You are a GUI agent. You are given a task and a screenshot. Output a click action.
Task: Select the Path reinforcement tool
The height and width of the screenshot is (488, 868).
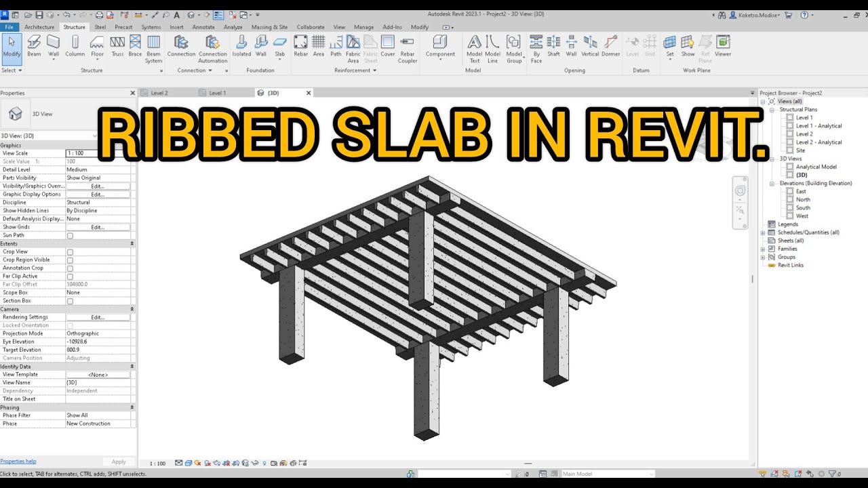(x=336, y=45)
